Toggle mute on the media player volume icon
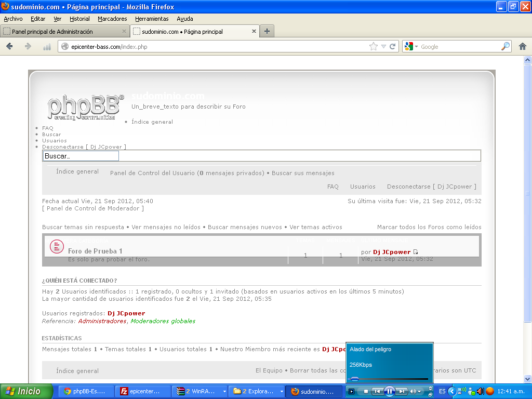 (413, 391)
